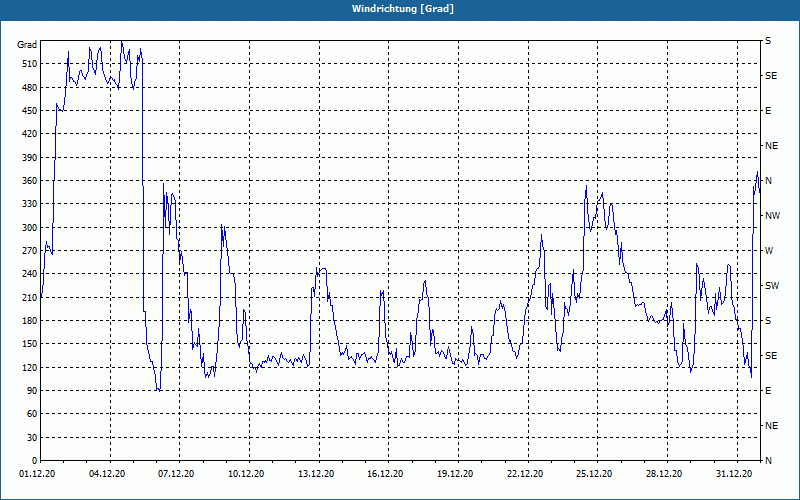
Task: Click the E compass label at the 450 gridline
Action: click(x=768, y=111)
